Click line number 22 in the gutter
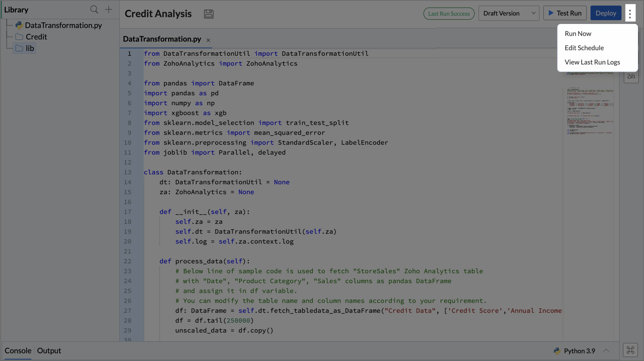The image size is (644, 361). pos(127,261)
